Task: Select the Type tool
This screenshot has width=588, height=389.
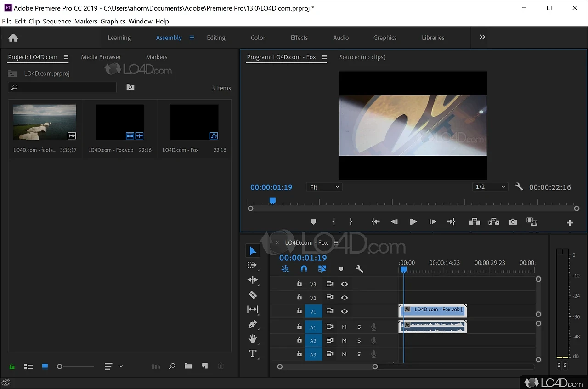Action: [x=253, y=353]
